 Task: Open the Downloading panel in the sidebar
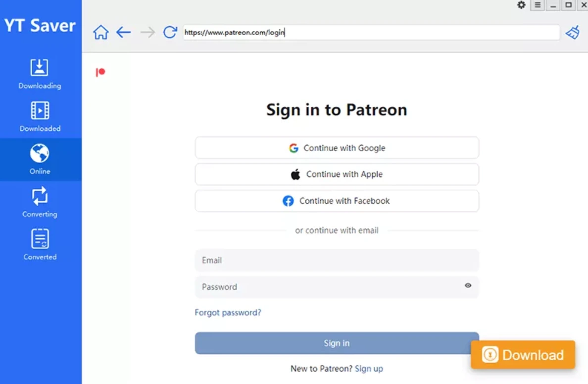click(x=40, y=73)
